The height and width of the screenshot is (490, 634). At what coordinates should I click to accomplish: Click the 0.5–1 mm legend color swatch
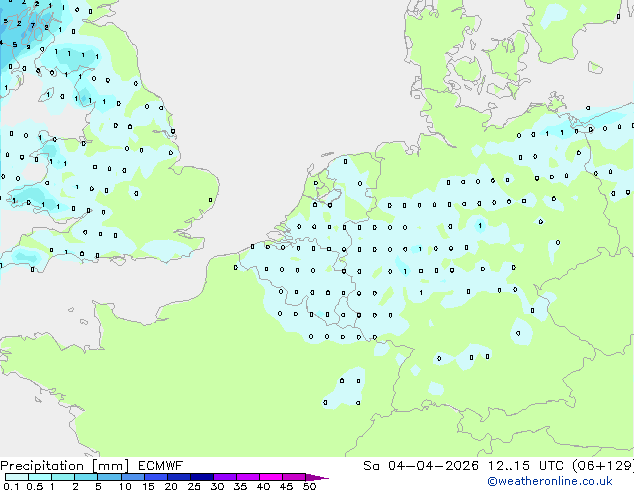point(40,477)
